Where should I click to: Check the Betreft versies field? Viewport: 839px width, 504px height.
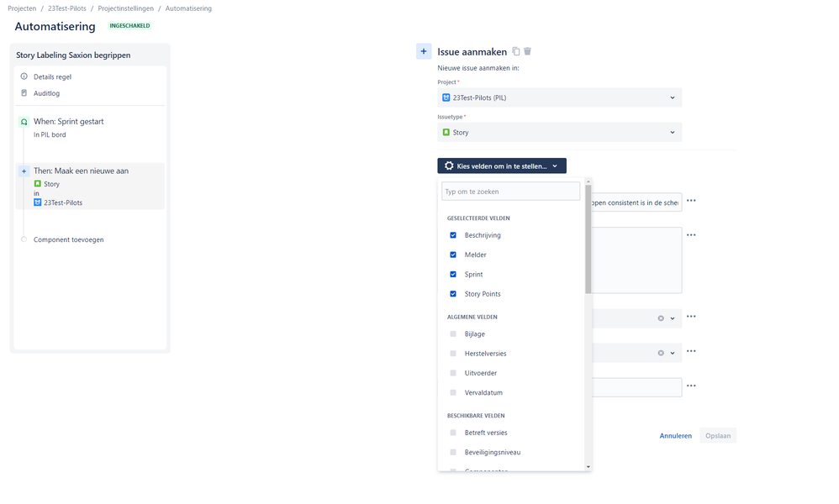(453, 433)
